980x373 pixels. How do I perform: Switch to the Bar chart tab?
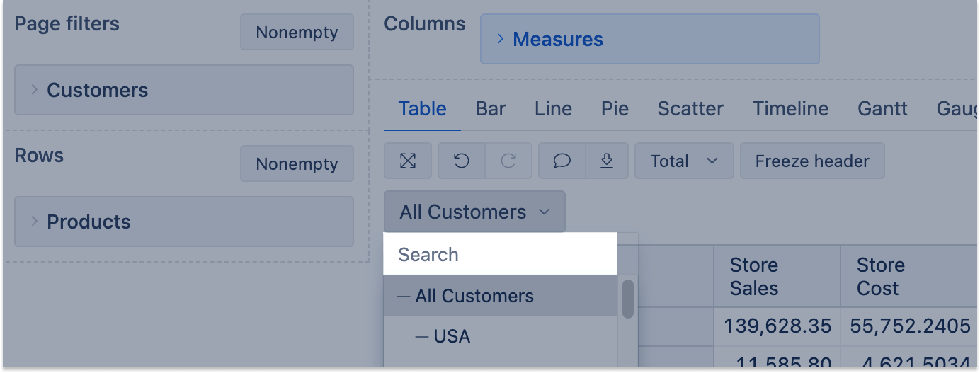coord(491,109)
